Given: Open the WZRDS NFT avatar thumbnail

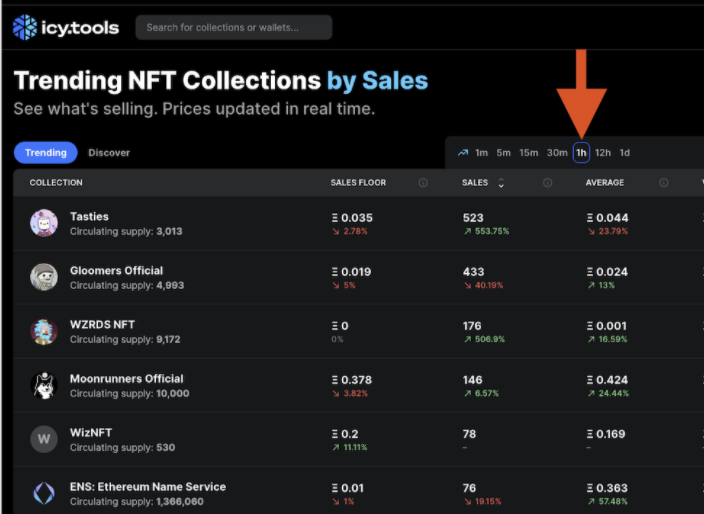Looking at the screenshot, I should pyautogui.click(x=44, y=331).
